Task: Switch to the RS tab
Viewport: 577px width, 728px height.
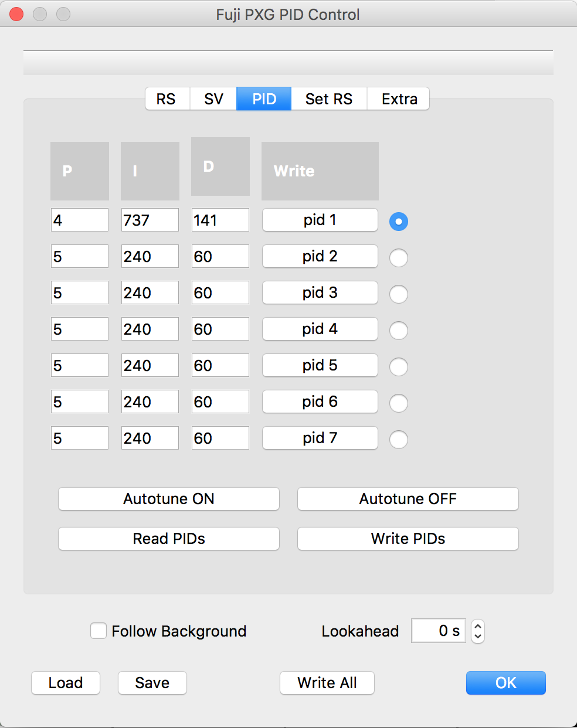Action: [167, 99]
